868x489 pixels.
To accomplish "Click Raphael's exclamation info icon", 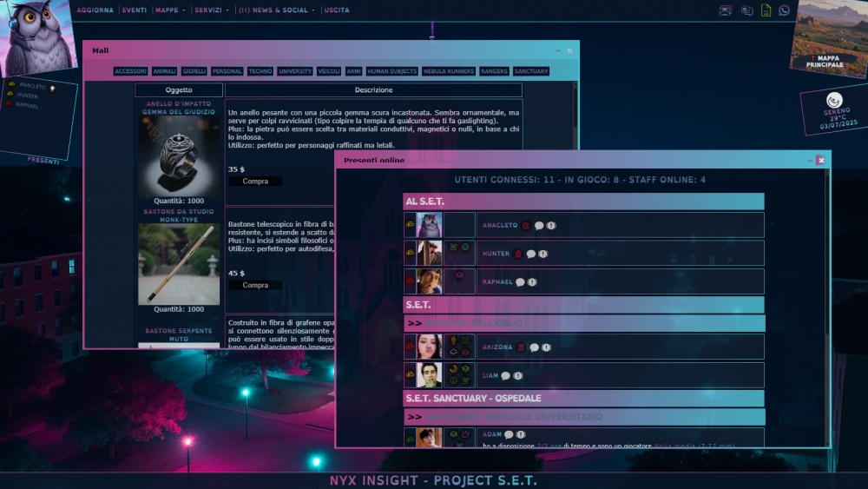I will pos(532,282).
